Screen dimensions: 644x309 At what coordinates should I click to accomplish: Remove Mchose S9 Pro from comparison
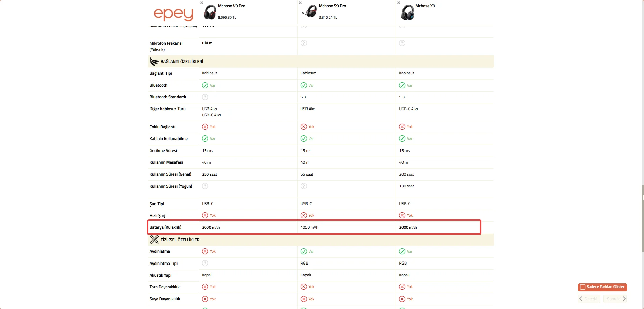pos(300,3)
